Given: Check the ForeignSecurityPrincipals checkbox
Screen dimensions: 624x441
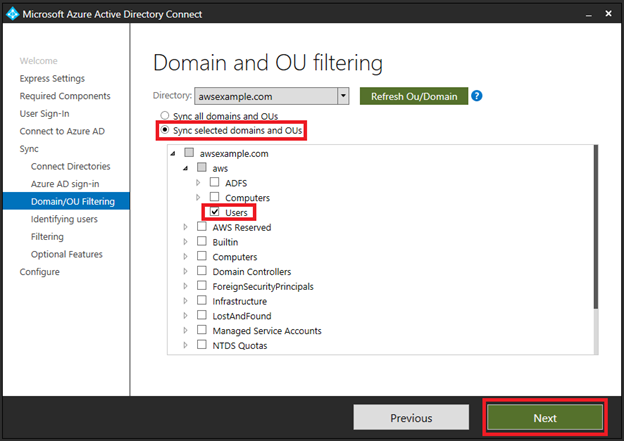Looking at the screenshot, I should [202, 286].
